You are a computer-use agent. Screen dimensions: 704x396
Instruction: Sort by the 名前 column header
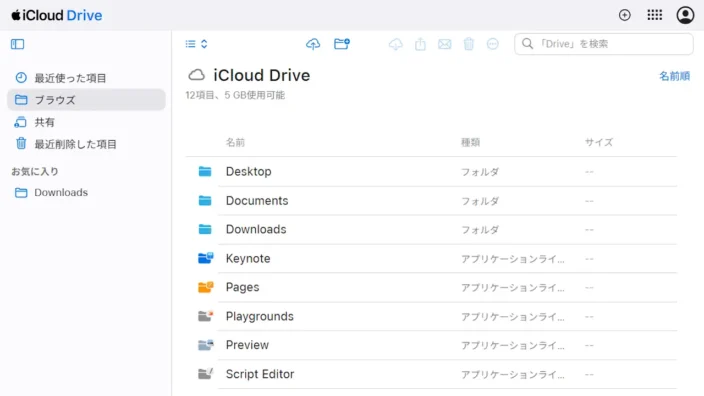pyautogui.click(x=235, y=142)
